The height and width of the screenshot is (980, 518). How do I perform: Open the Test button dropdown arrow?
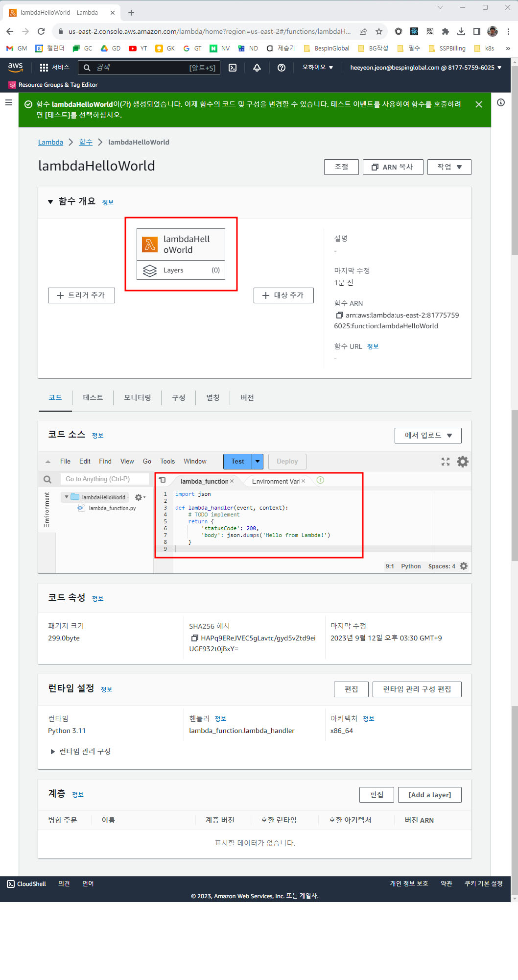(x=258, y=462)
